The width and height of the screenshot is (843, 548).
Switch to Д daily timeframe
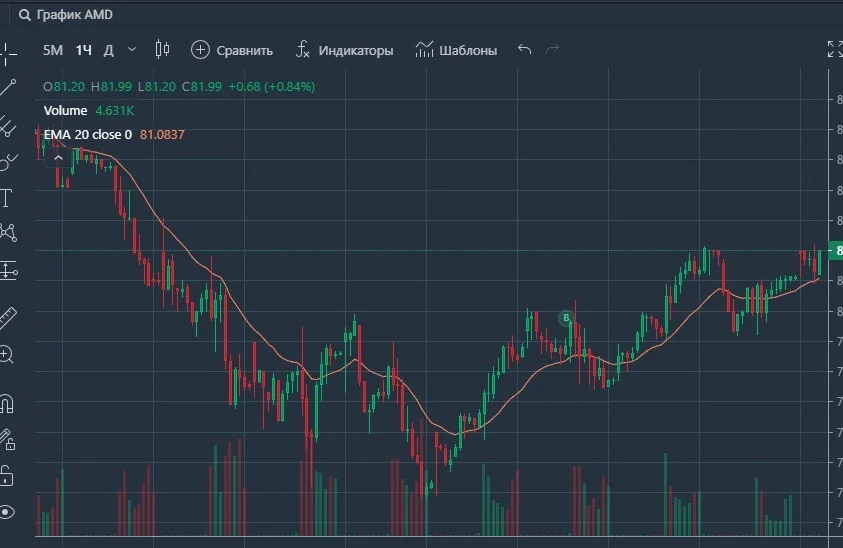(109, 51)
